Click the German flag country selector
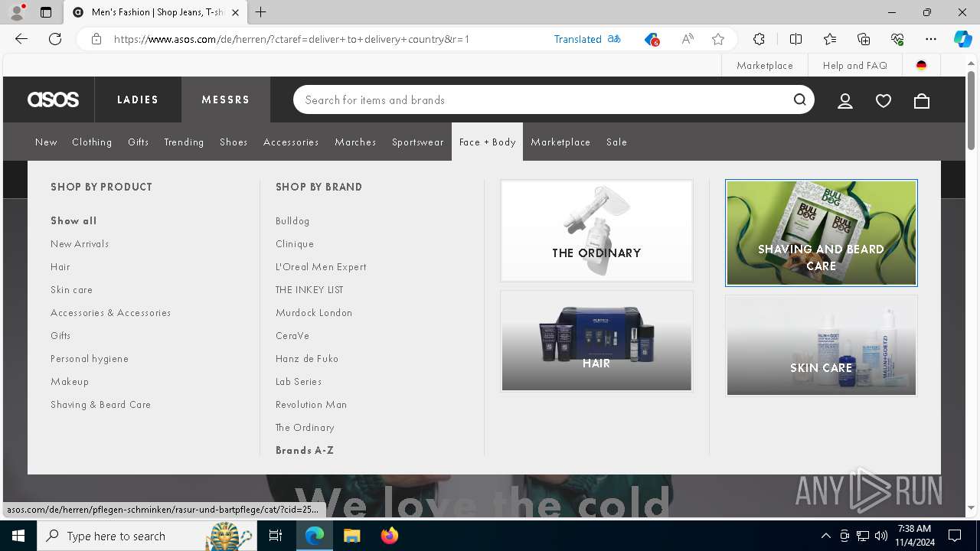 coord(921,66)
